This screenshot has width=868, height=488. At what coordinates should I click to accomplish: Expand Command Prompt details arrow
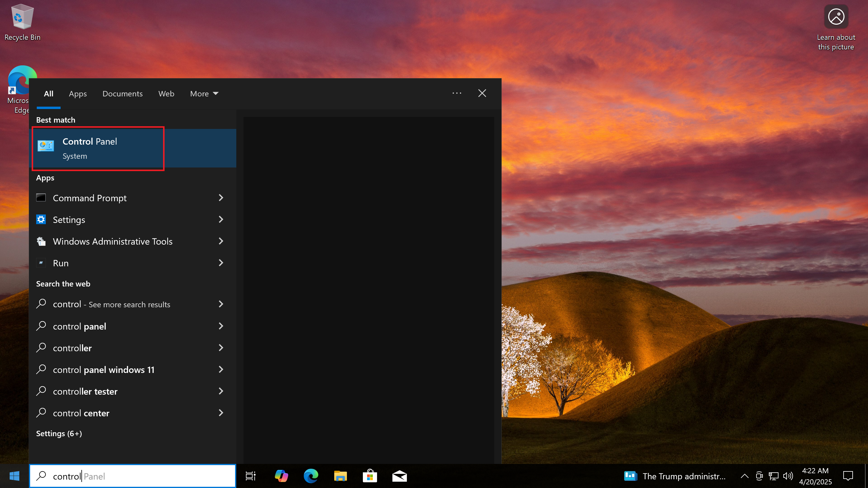(x=221, y=198)
